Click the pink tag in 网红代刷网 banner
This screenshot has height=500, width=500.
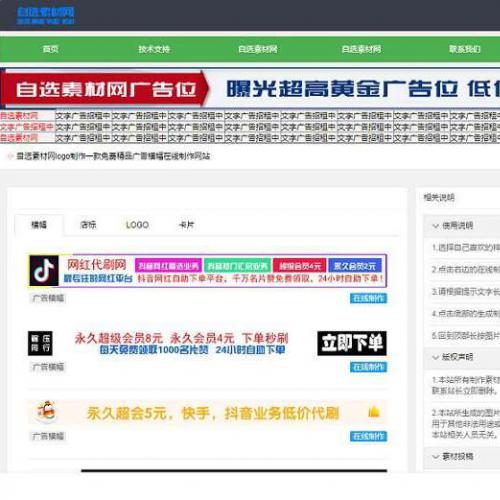tap(168, 266)
